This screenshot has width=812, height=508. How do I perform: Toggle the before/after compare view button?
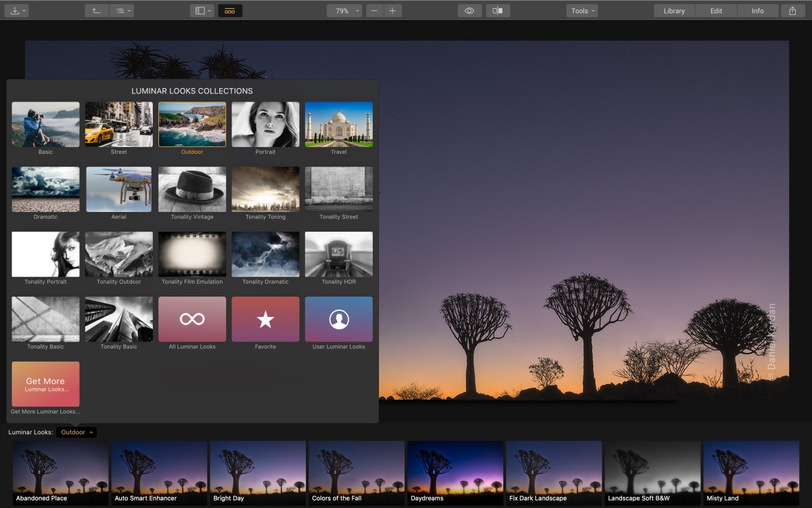pyautogui.click(x=498, y=11)
